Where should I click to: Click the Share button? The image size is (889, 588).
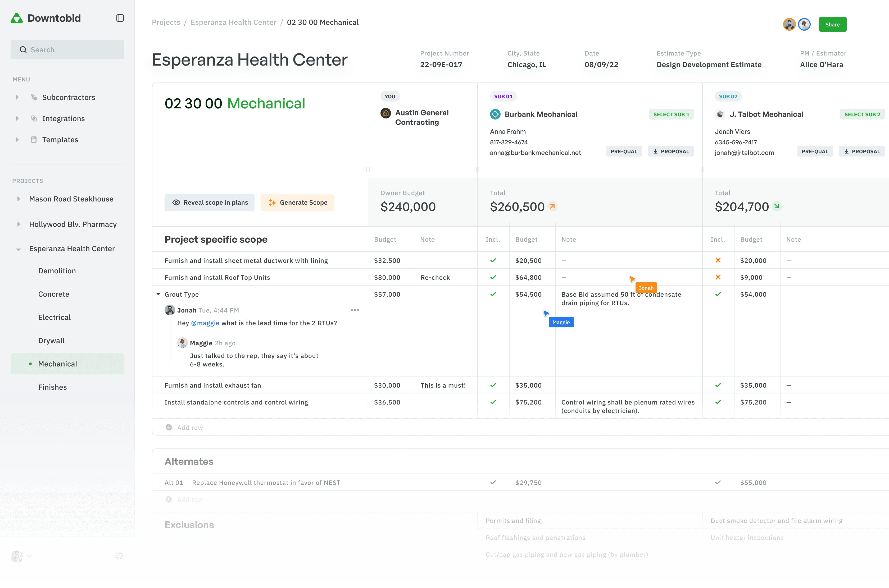832,24
